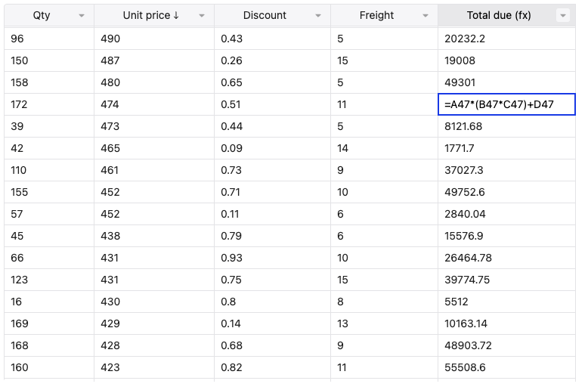
Task: Select the cell with total 20232.2
Action: 506,39
